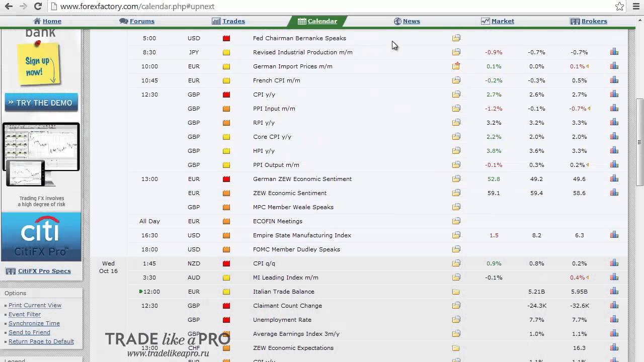Show chart for Italian Trade Balance
The height and width of the screenshot is (362, 644).
pos(614,291)
